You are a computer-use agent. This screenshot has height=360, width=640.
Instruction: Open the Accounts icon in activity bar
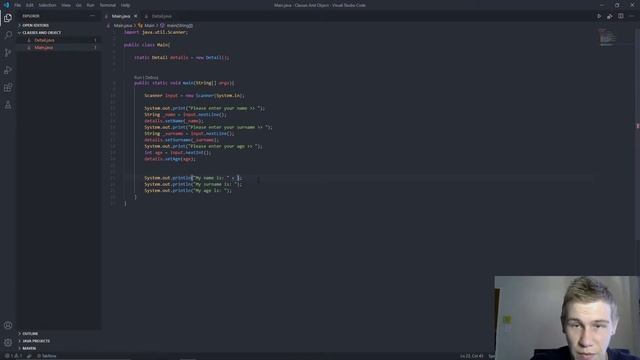coord(8,325)
